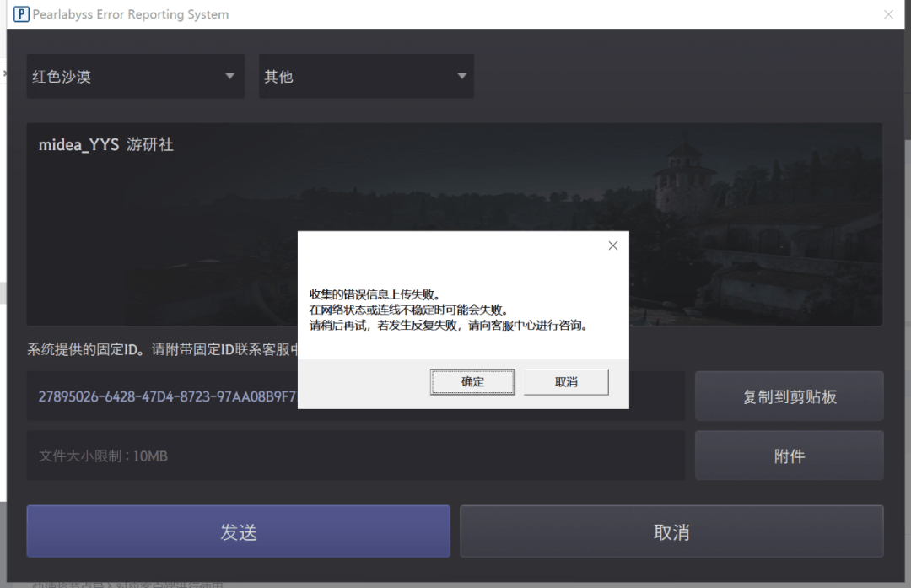Click the Pearlabyss Error Reporting System title
The image size is (911, 588).
point(130,14)
